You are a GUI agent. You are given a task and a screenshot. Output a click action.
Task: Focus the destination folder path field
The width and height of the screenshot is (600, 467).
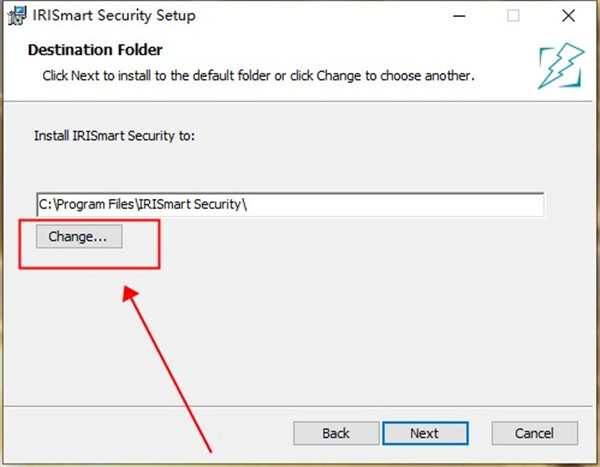[290, 204]
